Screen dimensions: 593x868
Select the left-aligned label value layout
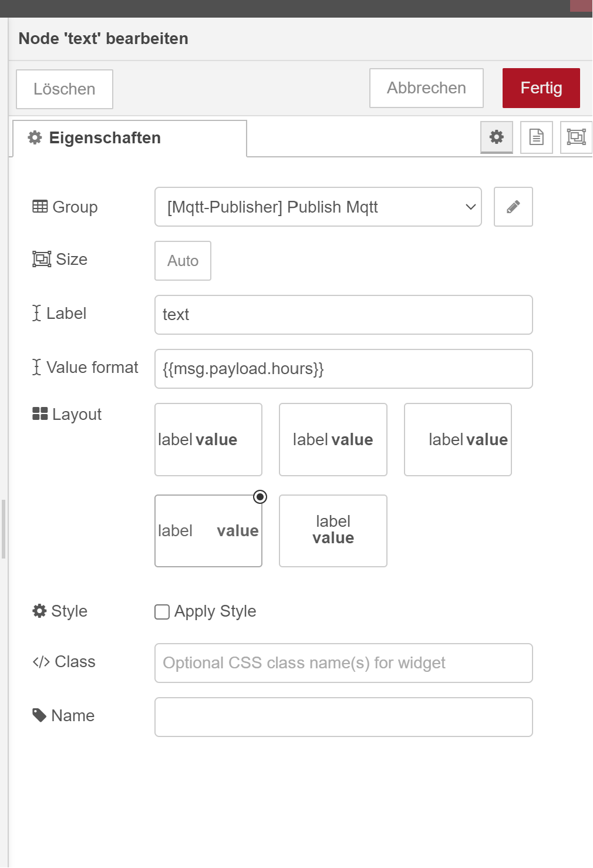(x=208, y=439)
